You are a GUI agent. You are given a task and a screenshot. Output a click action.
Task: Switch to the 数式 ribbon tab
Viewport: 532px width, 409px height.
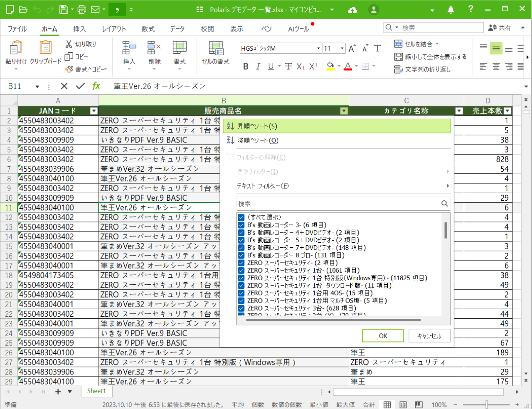click(x=148, y=29)
